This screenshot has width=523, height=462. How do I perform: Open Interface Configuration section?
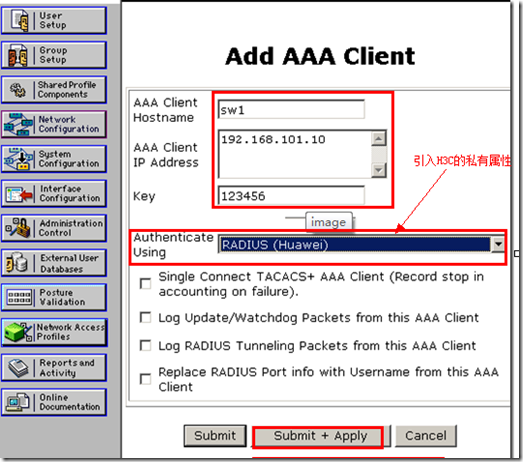click(x=54, y=194)
